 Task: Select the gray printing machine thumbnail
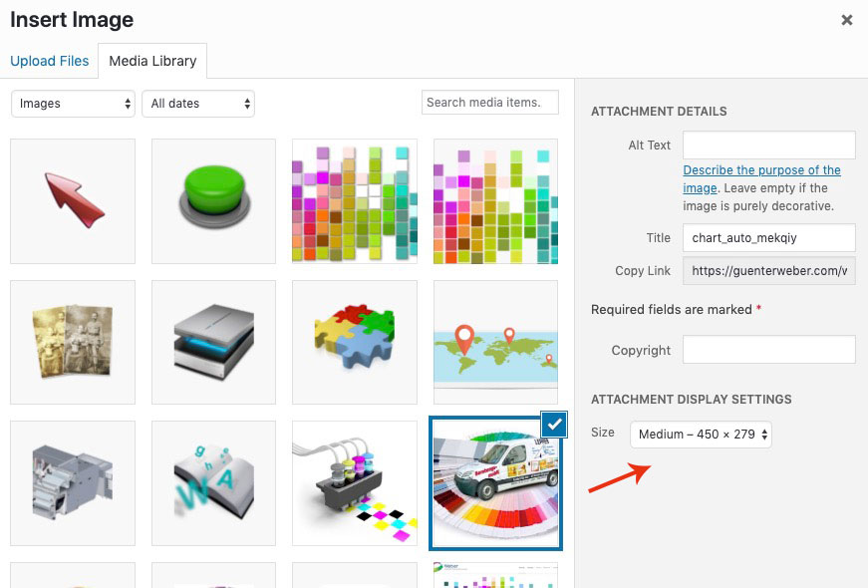click(73, 483)
